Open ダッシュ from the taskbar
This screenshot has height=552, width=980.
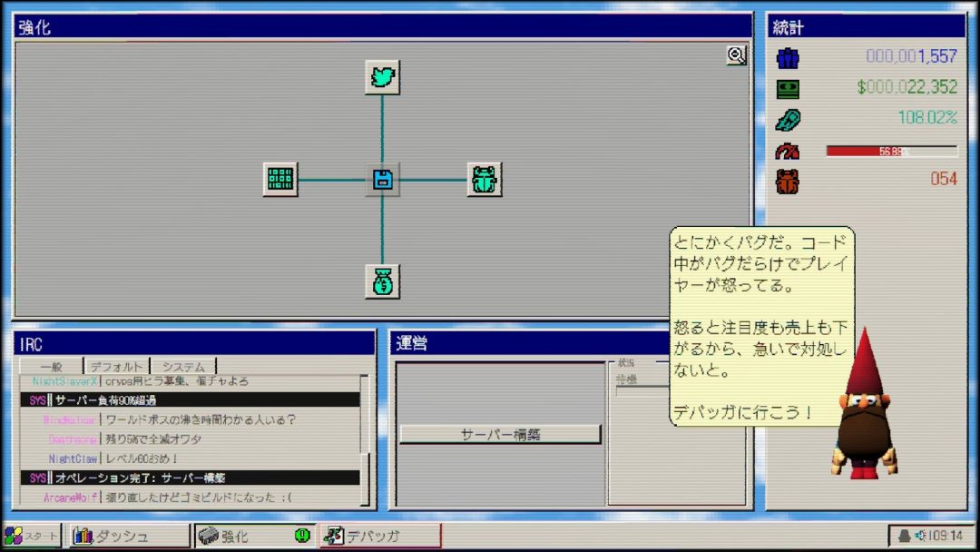tap(128, 536)
